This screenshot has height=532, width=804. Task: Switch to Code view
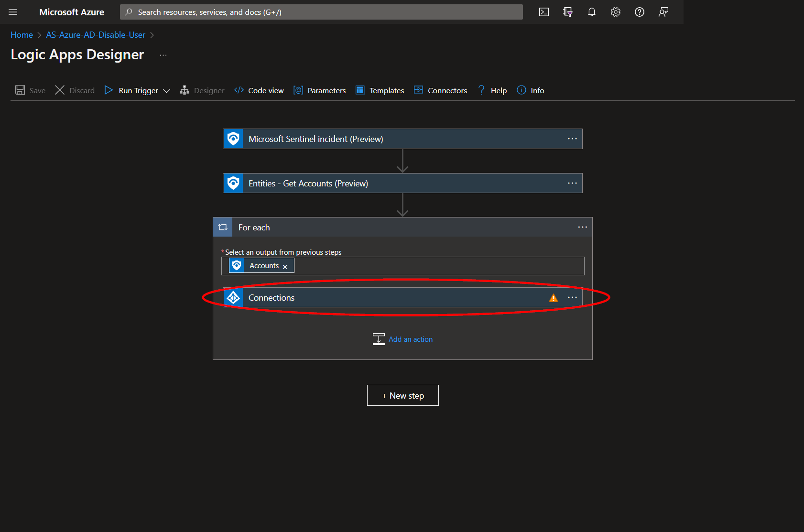[x=259, y=90]
